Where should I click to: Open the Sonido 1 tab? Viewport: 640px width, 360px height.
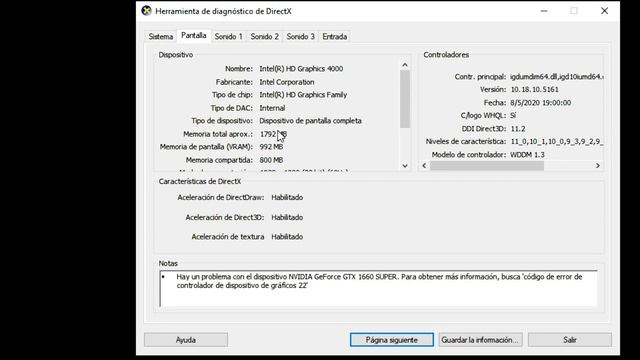pyautogui.click(x=229, y=36)
